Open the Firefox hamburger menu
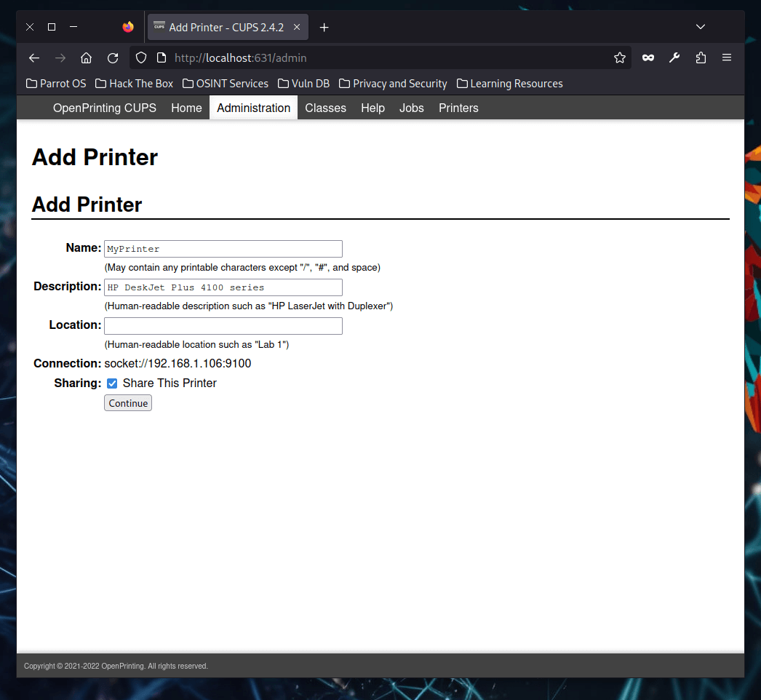This screenshot has width=761, height=700. [x=726, y=57]
